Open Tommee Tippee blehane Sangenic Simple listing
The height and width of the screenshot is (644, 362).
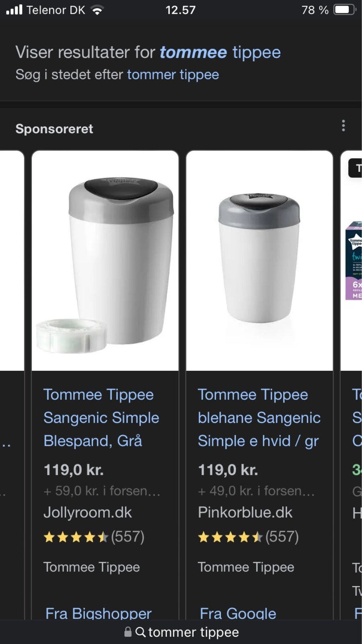[259, 418]
